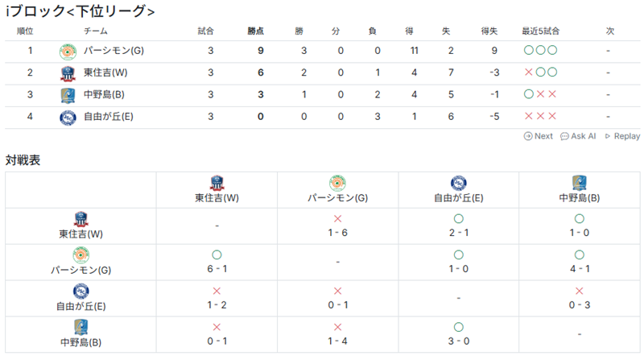Click the Next button
The height and width of the screenshot is (360, 644).
click(539, 136)
